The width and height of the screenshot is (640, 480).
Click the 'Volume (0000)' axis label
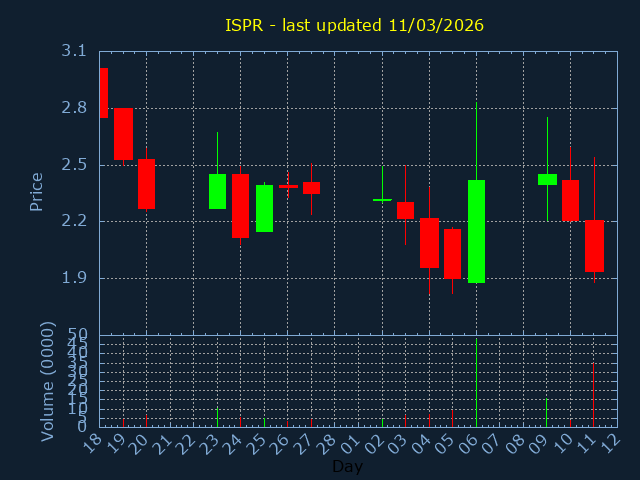47,381
